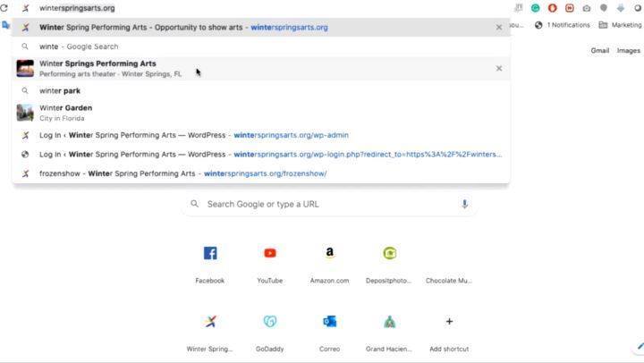Open the Facebook shortcut
644x363 pixels.
pyautogui.click(x=210, y=264)
